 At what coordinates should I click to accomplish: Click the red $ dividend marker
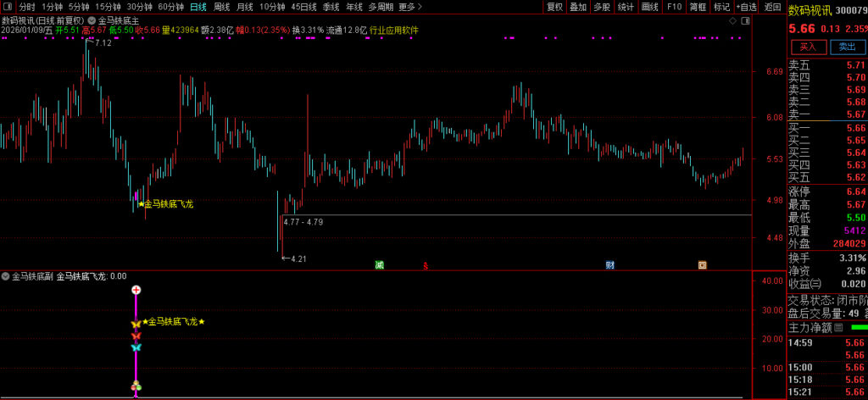click(425, 264)
